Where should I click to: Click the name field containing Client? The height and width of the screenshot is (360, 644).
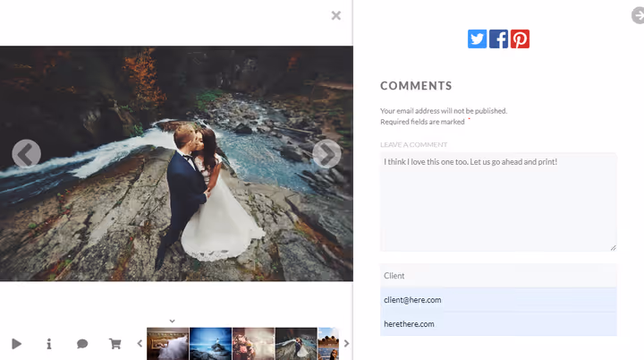point(498,276)
